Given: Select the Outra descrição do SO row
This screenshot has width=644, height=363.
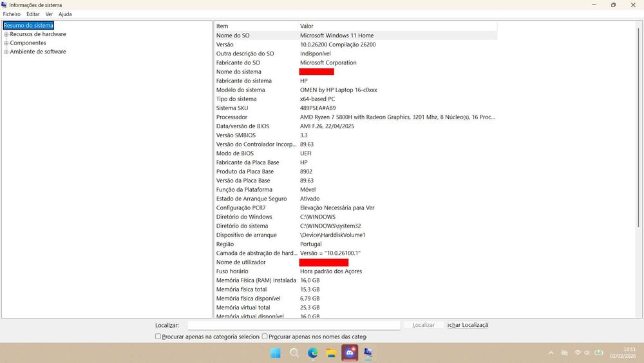Looking at the screenshot, I should (355, 54).
